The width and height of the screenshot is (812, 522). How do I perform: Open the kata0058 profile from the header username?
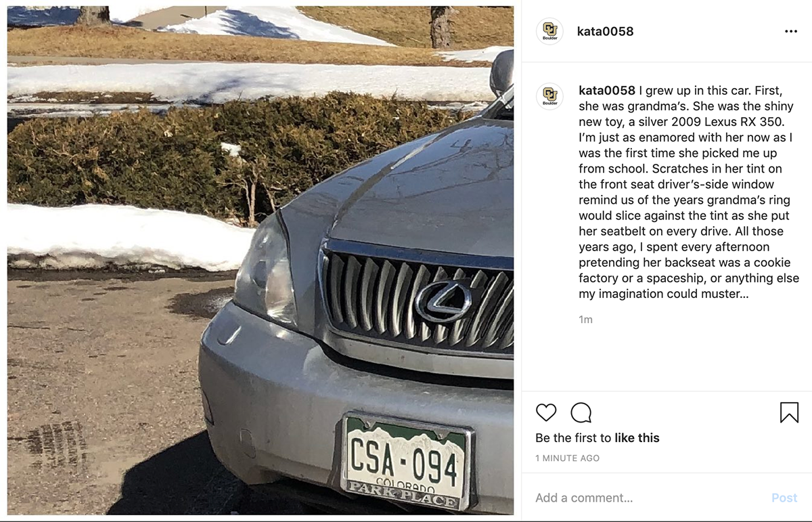click(606, 32)
